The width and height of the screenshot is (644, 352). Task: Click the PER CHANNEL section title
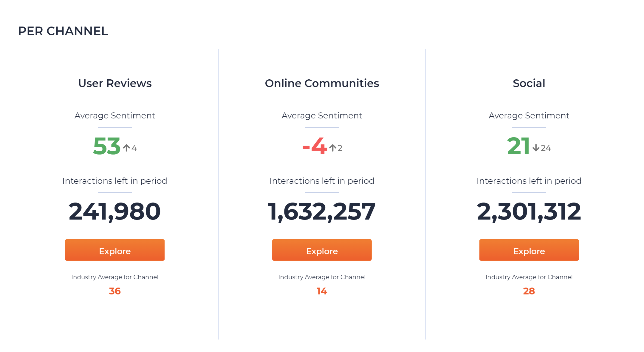point(63,31)
